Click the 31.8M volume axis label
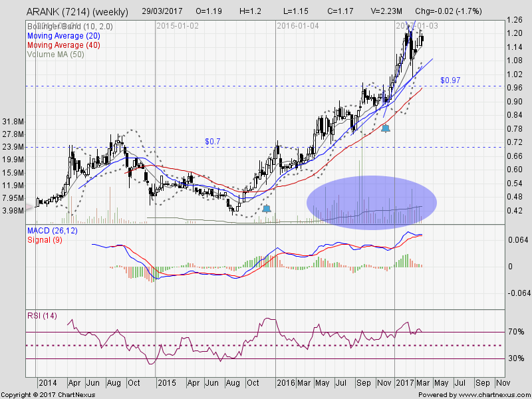This screenshot has height=399, width=532. 13,122
